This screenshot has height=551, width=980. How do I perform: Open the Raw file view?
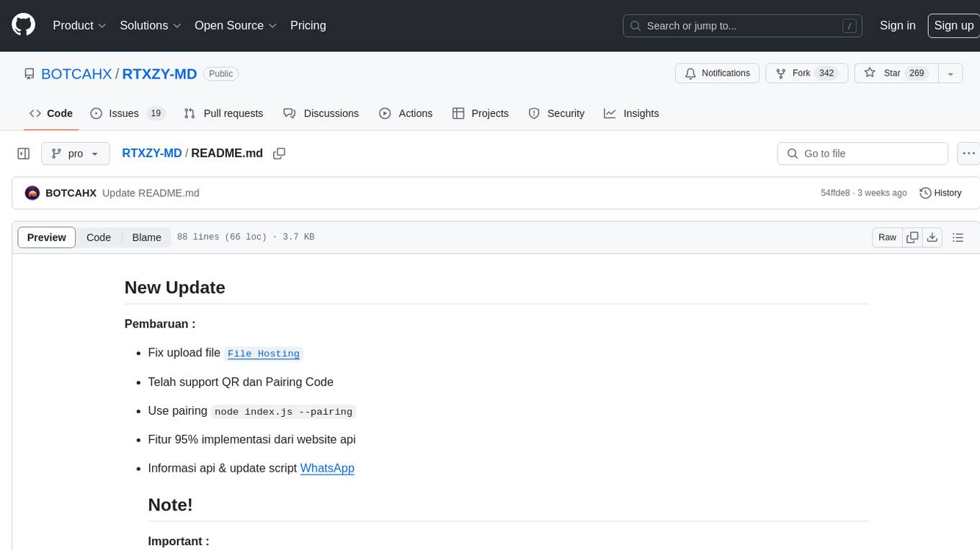(887, 237)
